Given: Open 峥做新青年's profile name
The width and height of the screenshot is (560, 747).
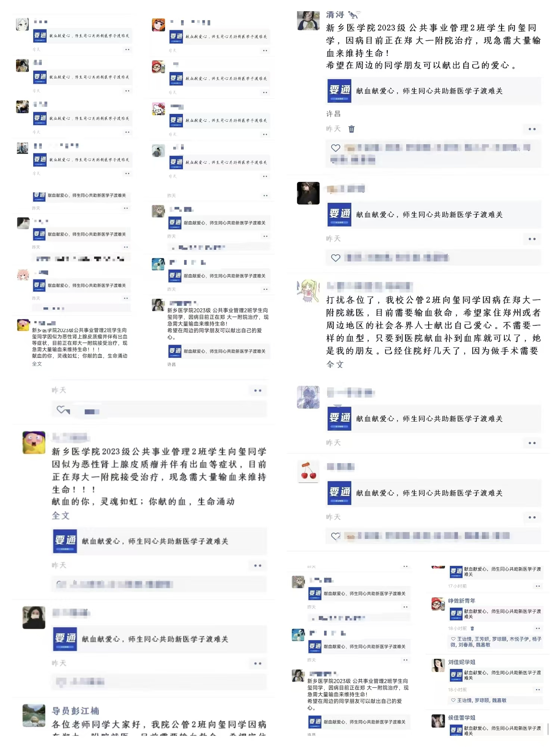Looking at the screenshot, I should coord(461,601).
